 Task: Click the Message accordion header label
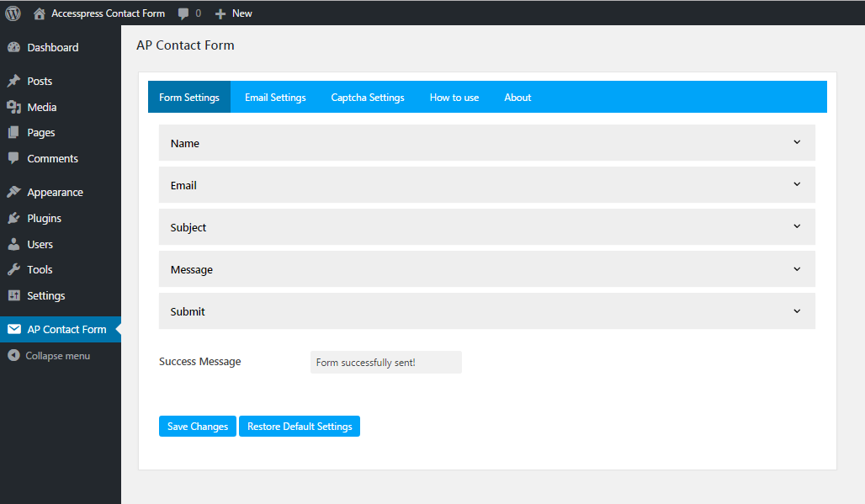191,269
